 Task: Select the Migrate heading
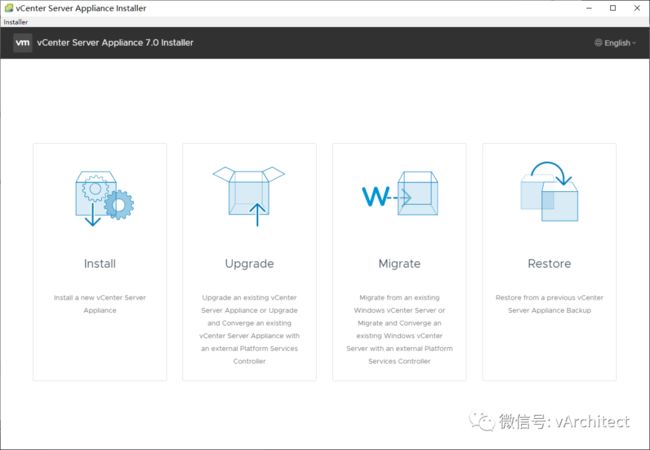click(x=400, y=264)
